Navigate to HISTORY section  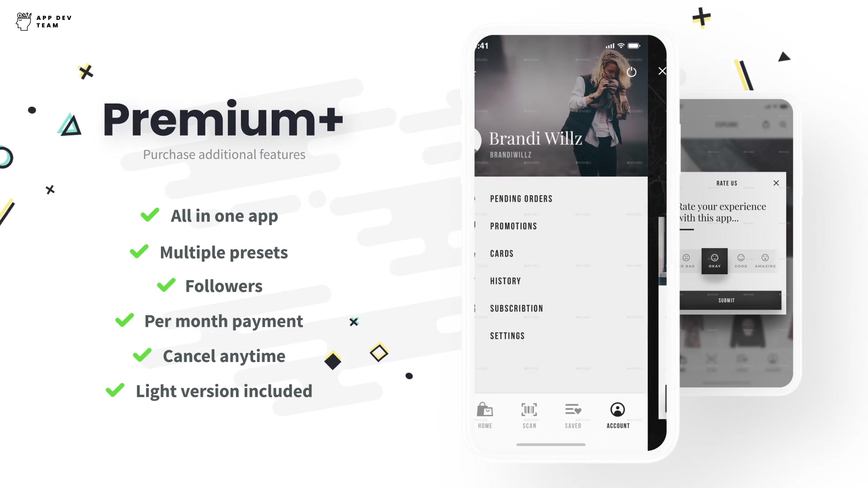505,281
